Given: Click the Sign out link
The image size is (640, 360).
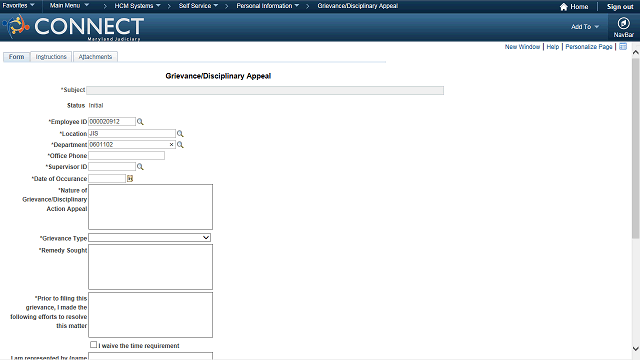Looking at the screenshot, I should coord(620,7).
